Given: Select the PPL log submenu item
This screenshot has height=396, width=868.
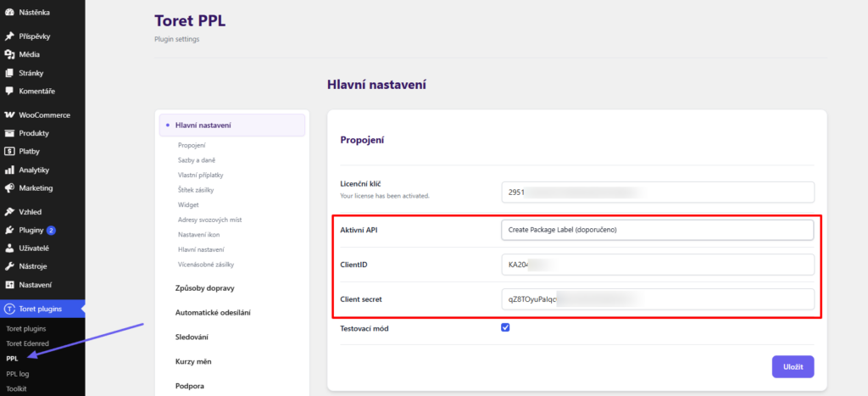Looking at the screenshot, I should pyautogui.click(x=17, y=374).
